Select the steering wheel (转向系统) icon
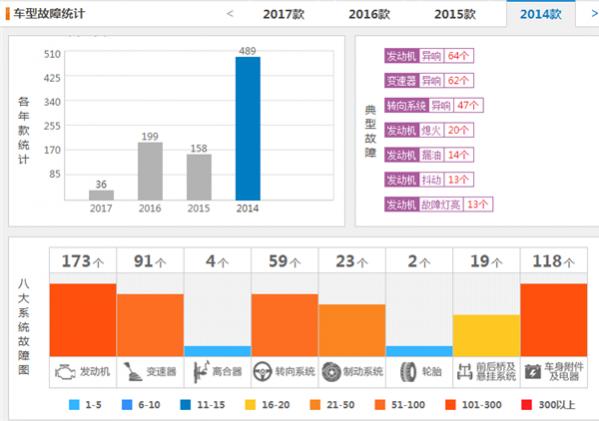The image size is (599, 421). point(262,371)
